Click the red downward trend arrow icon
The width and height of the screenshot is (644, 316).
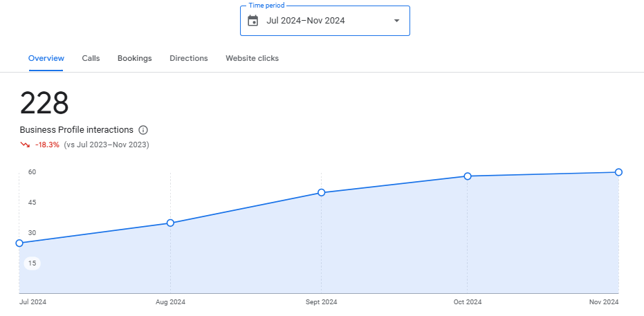click(26, 145)
